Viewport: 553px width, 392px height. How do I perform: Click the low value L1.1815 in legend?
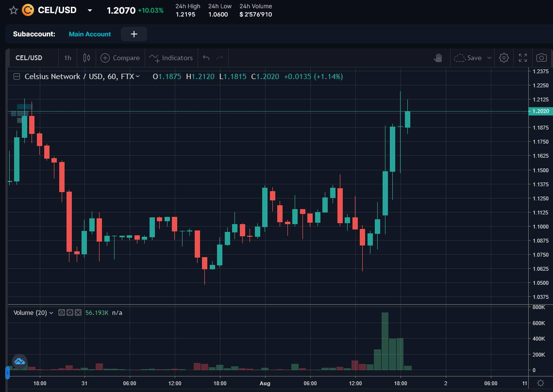pyautogui.click(x=233, y=77)
